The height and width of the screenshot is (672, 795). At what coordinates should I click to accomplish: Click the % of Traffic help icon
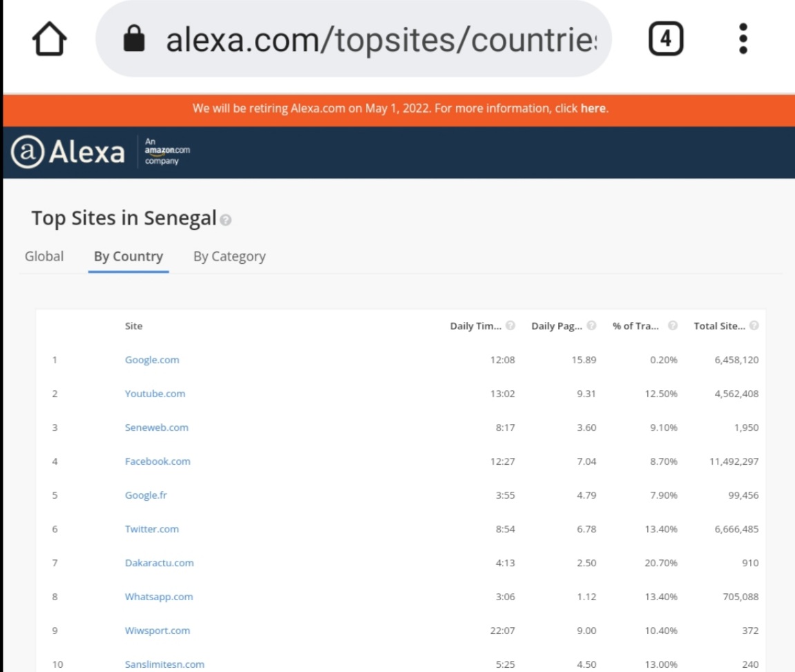click(x=673, y=325)
